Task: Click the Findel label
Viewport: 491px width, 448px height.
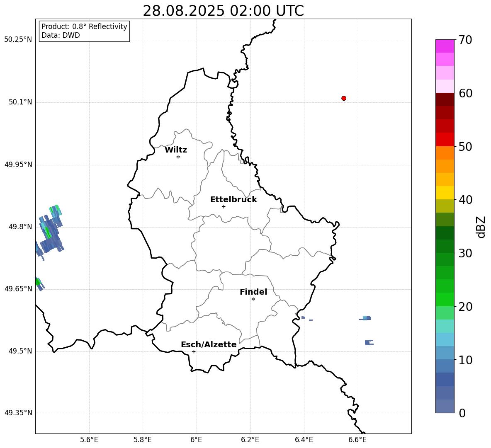Action: click(x=253, y=292)
